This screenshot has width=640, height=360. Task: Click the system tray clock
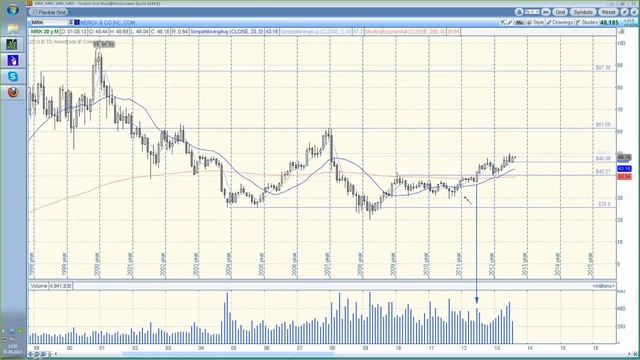pos(12,349)
